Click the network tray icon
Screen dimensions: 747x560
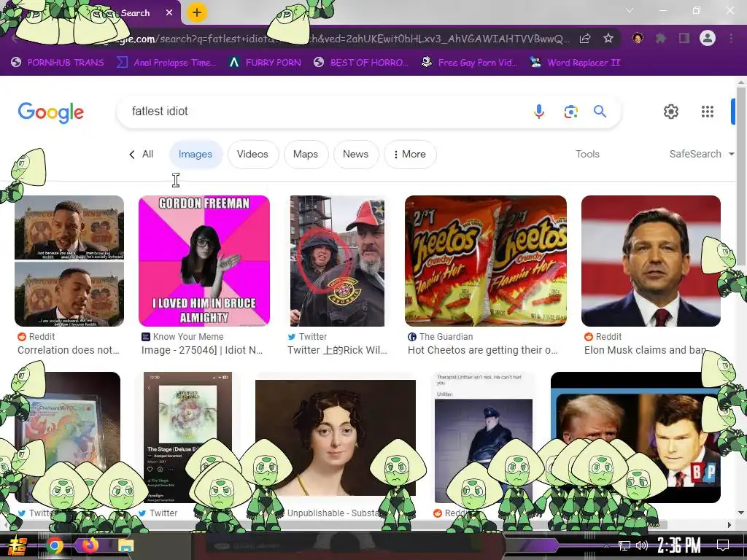624,545
